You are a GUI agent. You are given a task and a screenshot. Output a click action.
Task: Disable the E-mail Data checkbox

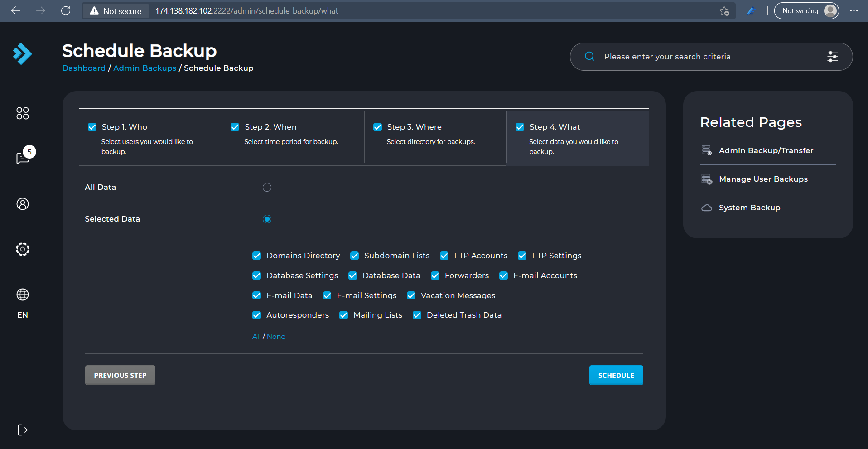point(256,295)
